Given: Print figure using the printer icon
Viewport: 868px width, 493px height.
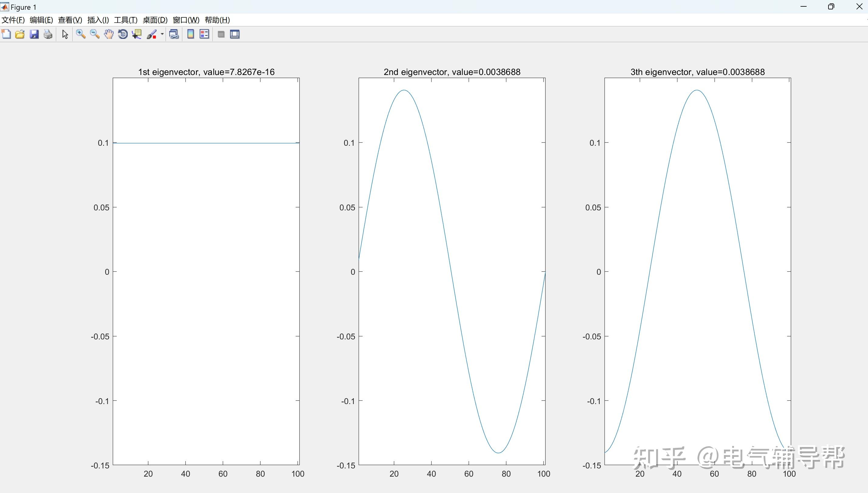Looking at the screenshot, I should (48, 34).
